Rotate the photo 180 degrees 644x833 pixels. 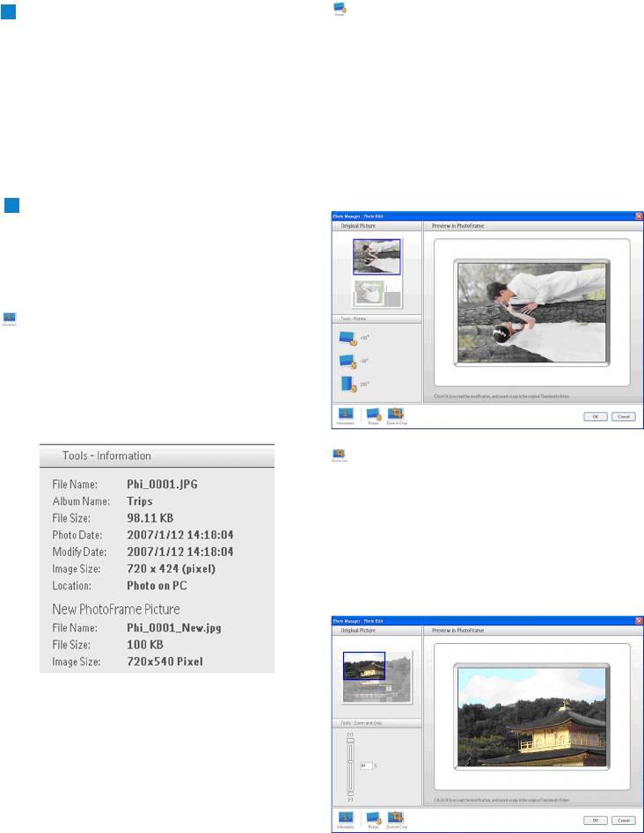pos(346,384)
